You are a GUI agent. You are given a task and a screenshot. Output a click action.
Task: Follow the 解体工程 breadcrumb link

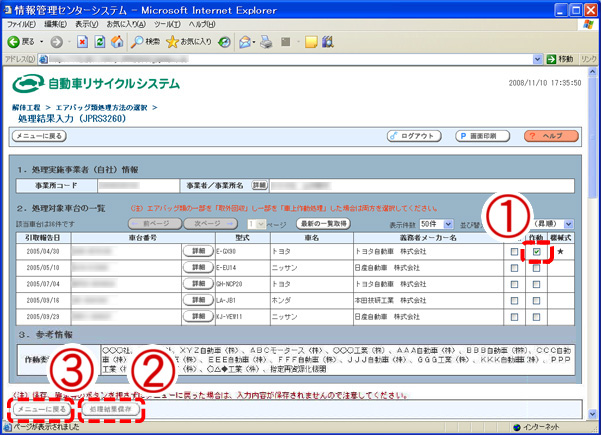26,108
